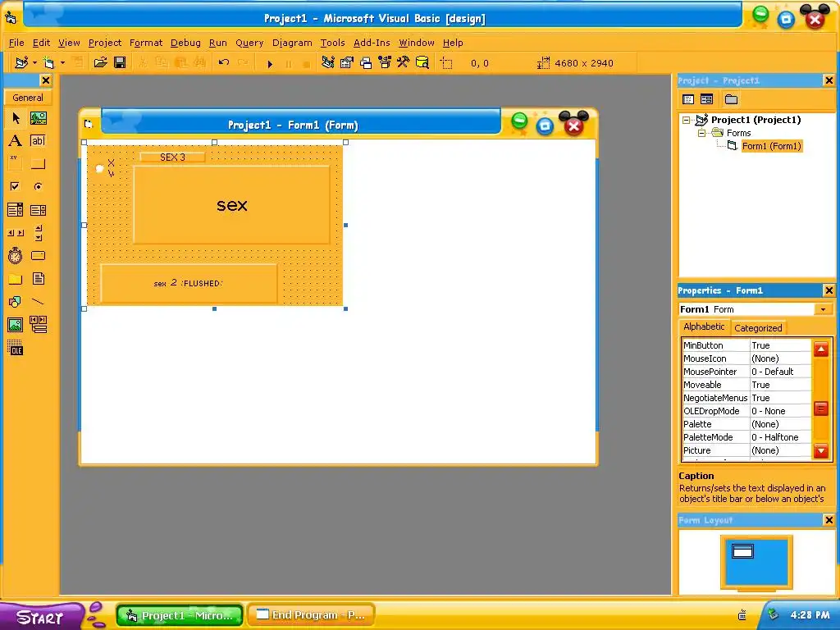Image resolution: width=840 pixels, height=630 pixels.
Task: Open the Project menu
Action: [104, 43]
